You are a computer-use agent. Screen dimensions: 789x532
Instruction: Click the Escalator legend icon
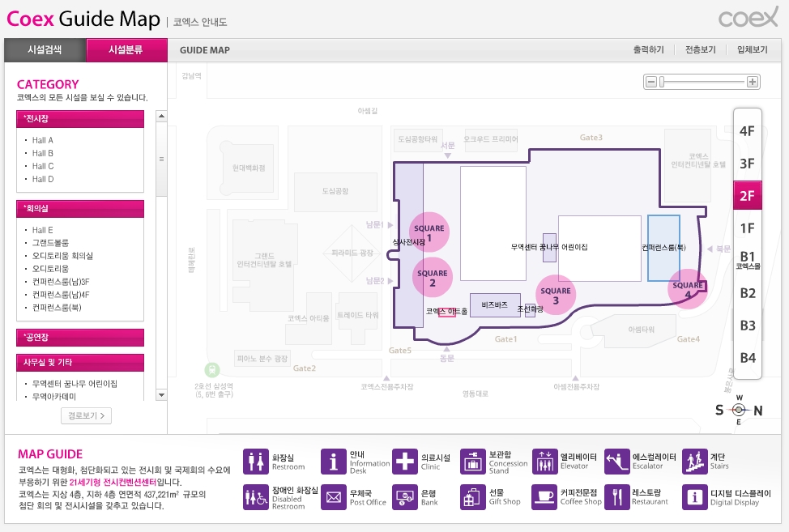point(617,462)
